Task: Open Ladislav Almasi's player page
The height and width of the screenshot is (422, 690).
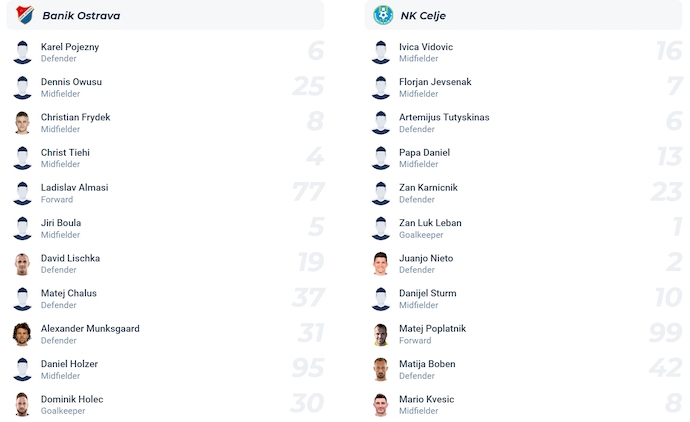Action: 74,187
